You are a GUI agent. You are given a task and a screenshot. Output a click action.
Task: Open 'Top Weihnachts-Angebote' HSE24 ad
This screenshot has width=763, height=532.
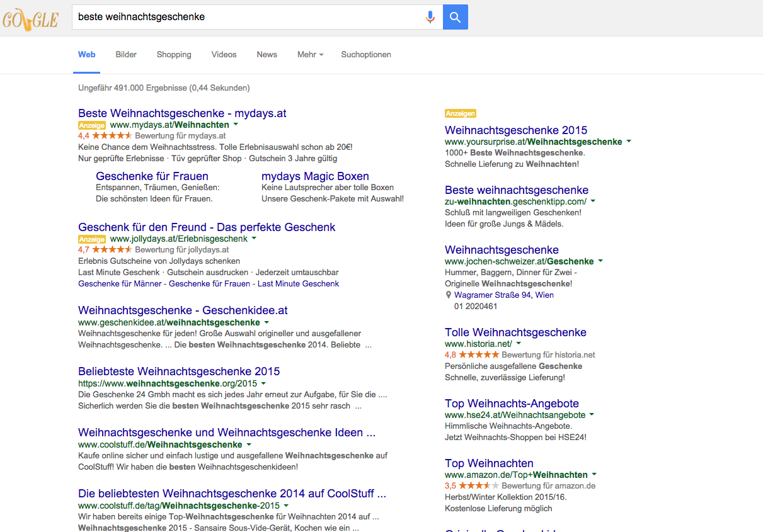pos(512,404)
